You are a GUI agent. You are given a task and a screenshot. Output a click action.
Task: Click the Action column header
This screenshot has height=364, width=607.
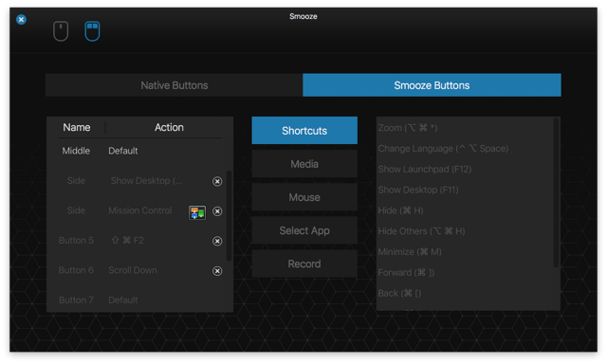[x=169, y=127]
